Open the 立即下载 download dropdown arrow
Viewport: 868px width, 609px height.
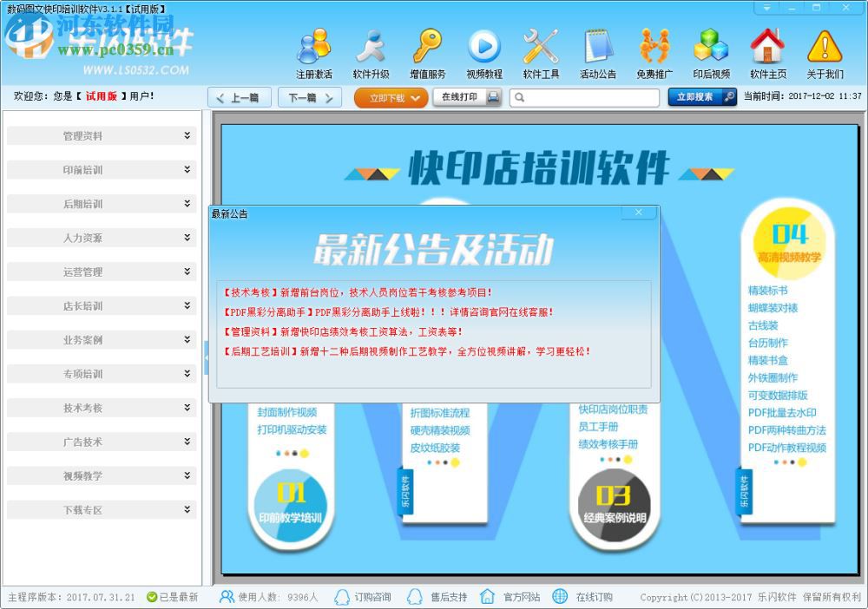[x=415, y=97]
